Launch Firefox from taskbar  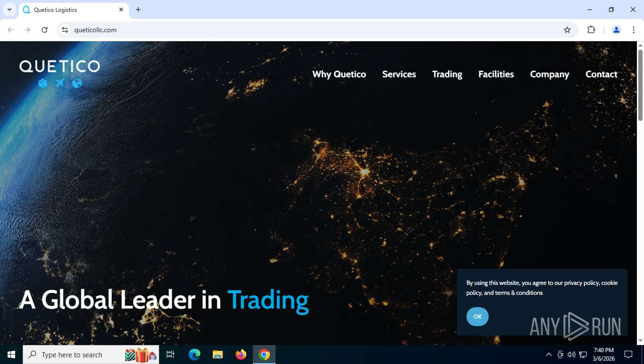241,355
